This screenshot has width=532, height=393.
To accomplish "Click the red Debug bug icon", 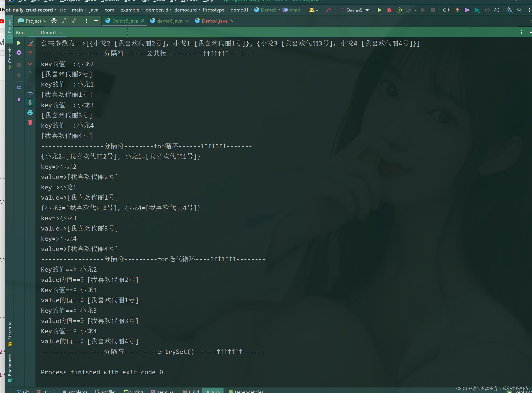I will (x=389, y=10).
